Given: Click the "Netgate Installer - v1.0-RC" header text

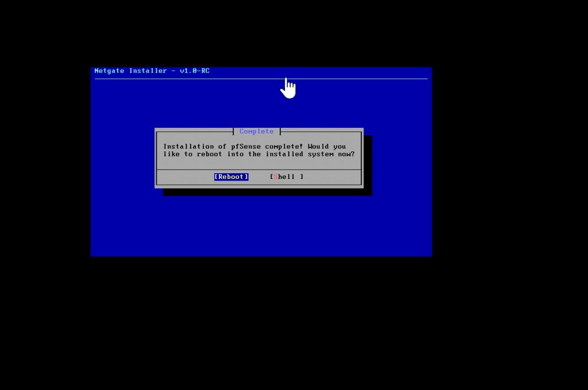Looking at the screenshot, I should (152, 71).
